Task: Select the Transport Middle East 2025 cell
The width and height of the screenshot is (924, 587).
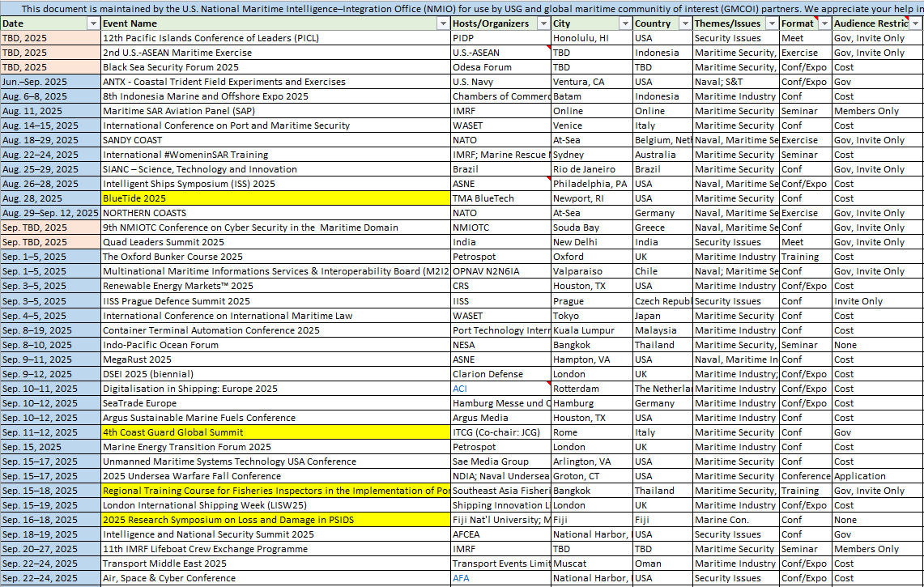Action: [276, 564]
